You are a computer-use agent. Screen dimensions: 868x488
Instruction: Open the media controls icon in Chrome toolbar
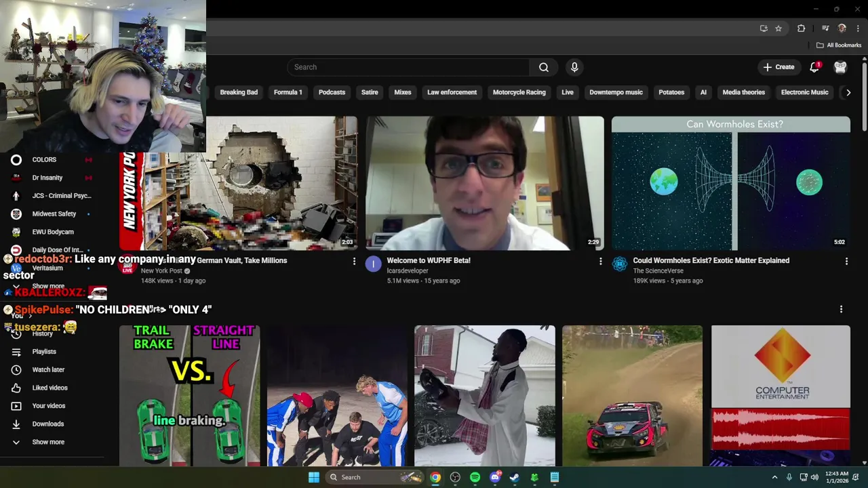pyautogui.click(x=825, y=28)
